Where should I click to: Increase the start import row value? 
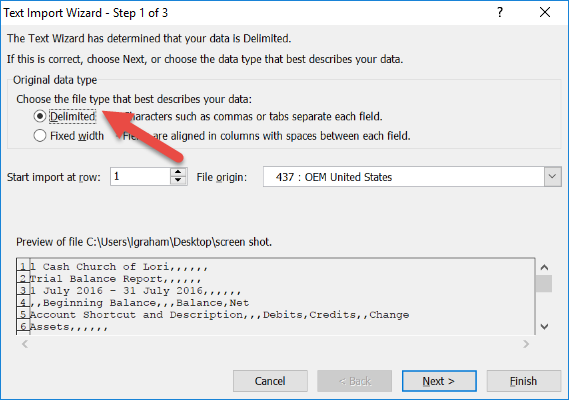[178, 172]
